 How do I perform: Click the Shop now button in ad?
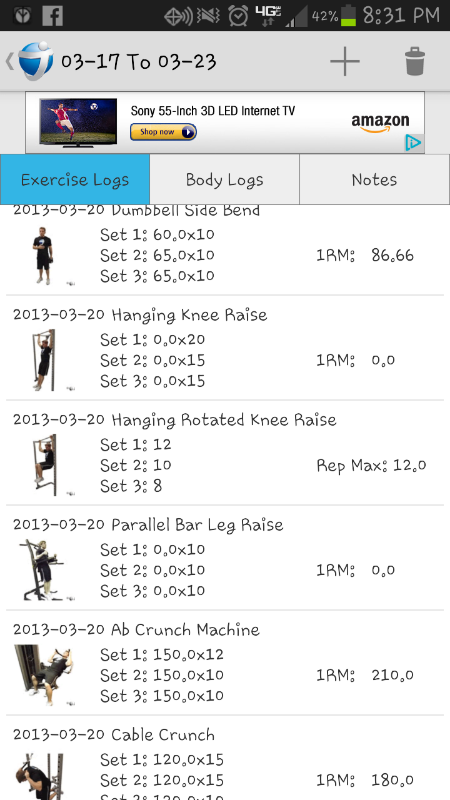coord(163,132)
